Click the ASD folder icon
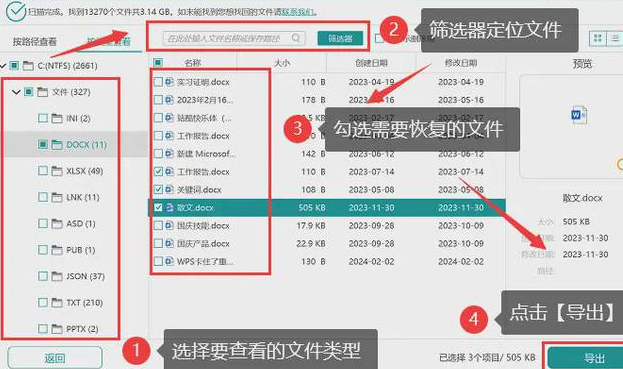623x369 pixels. point(57,224)
